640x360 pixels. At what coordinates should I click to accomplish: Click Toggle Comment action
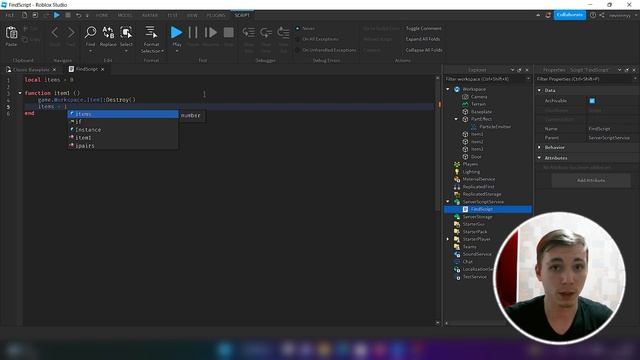click(423, 29)
